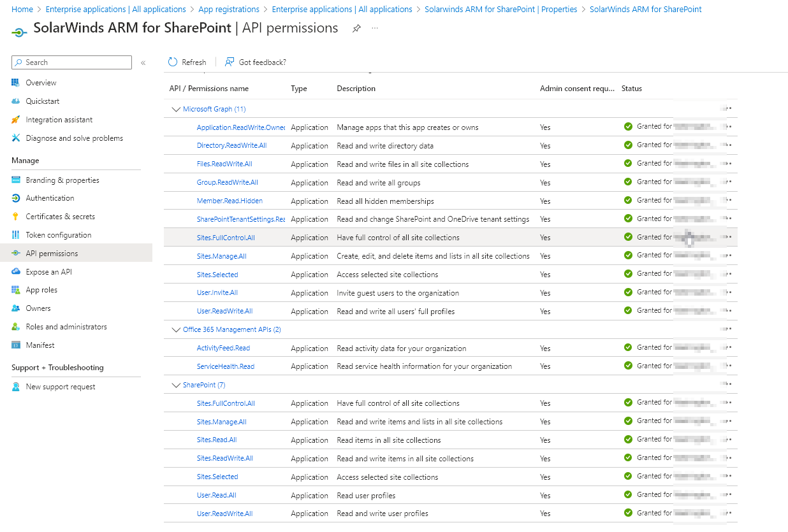This screenshot has height=532, width=788.
Task: Open the more options ellipsis beside the title
Action: (375, 29)
